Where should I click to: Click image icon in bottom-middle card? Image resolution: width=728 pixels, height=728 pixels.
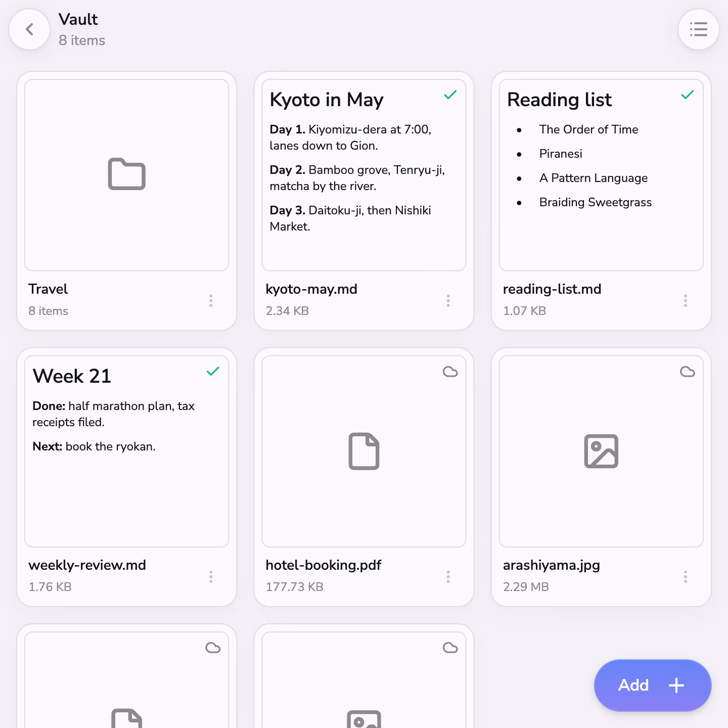(364, 719)
